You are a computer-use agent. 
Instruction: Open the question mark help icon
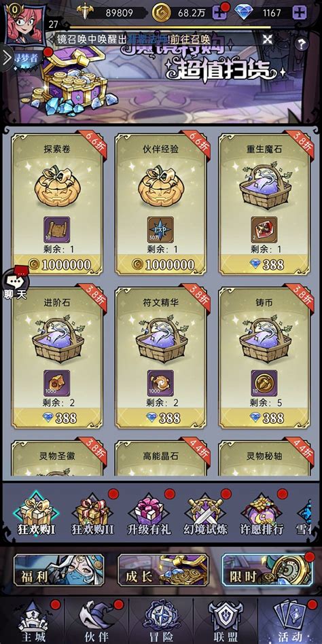pyautogui.click(x=302, y=43)
